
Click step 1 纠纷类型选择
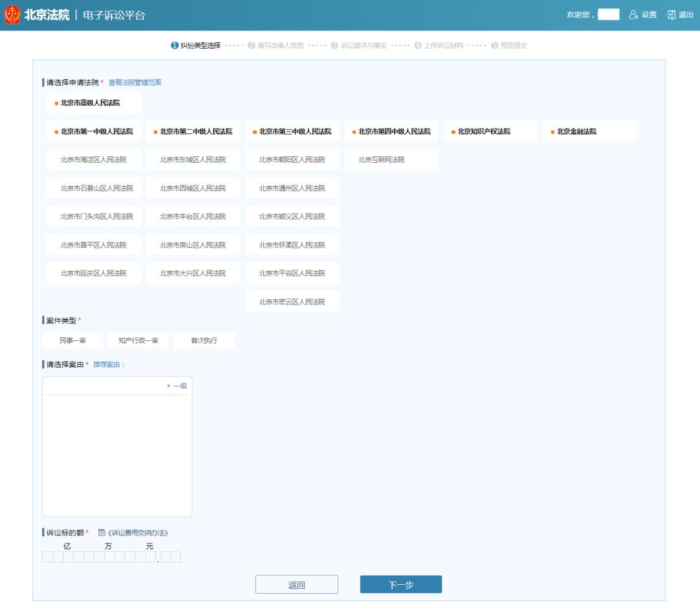point(196,45)
